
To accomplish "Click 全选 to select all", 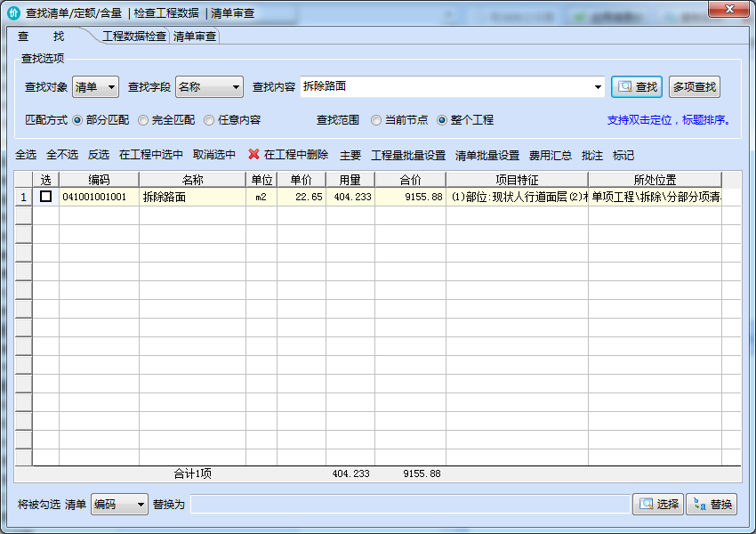I will 26,155.
